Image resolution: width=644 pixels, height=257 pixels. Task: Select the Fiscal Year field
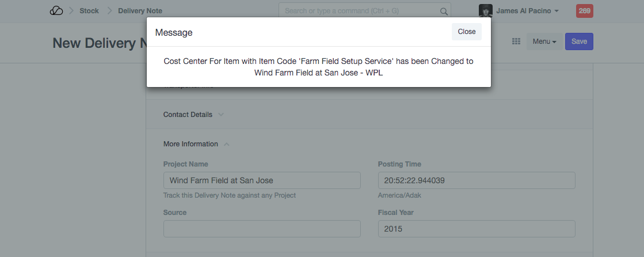pyautogui.click(x=477, y=229)
